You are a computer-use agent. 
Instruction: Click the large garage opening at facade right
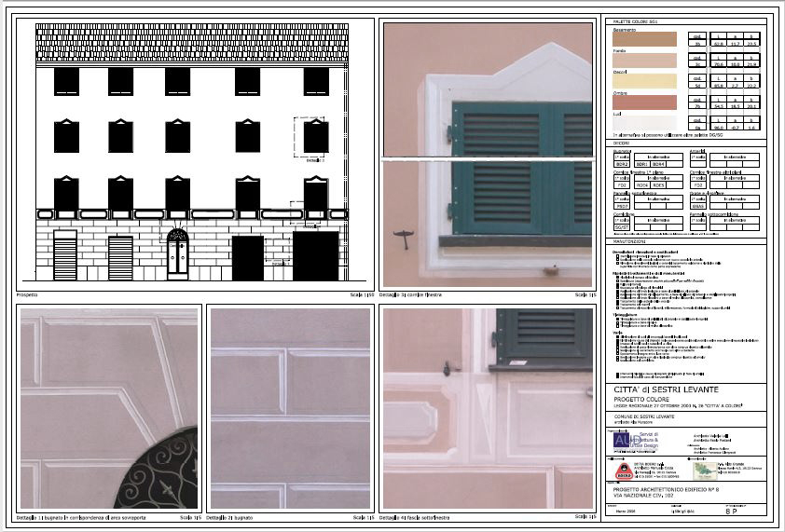[315, 256]
